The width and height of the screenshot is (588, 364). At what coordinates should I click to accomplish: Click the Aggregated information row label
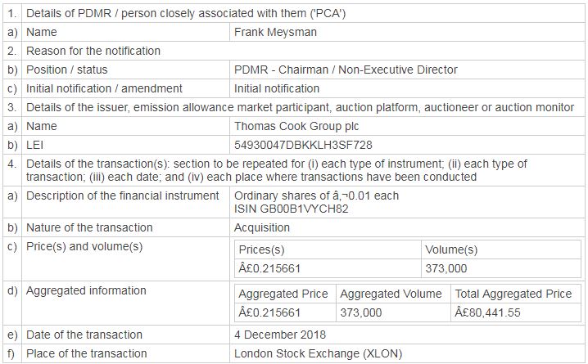(x=87, y=290)
